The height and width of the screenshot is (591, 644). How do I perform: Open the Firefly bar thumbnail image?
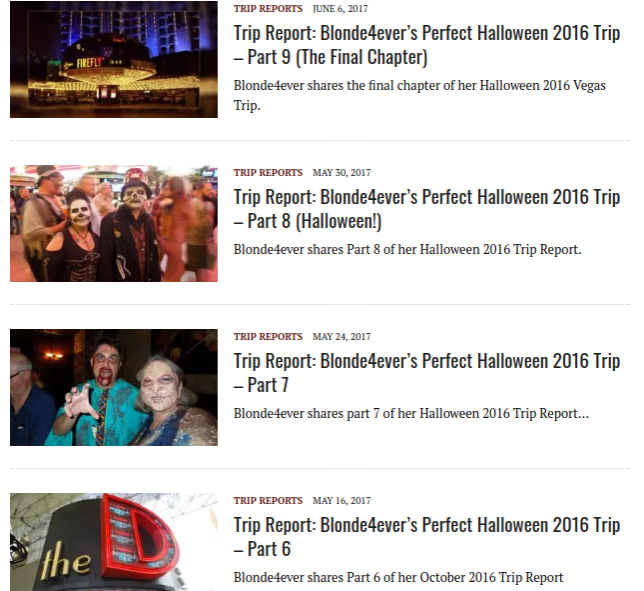pos(114,59)
